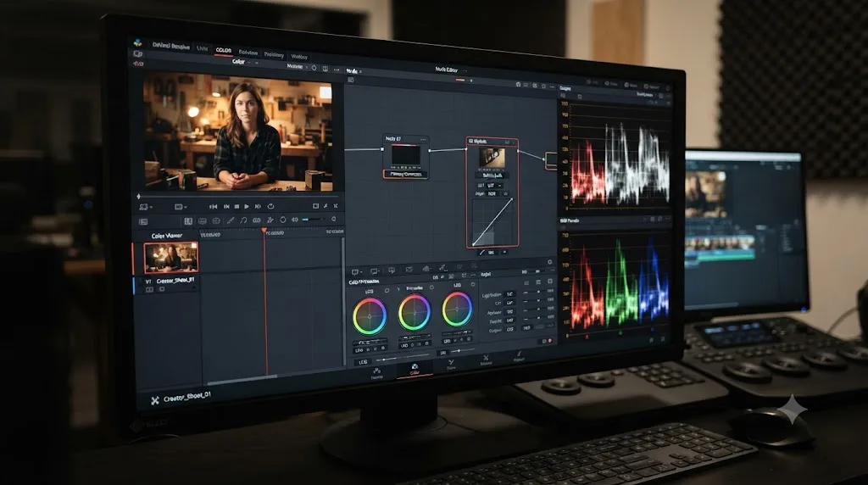Open the LUT dropdown inside the selected node

tap(493, 186)
